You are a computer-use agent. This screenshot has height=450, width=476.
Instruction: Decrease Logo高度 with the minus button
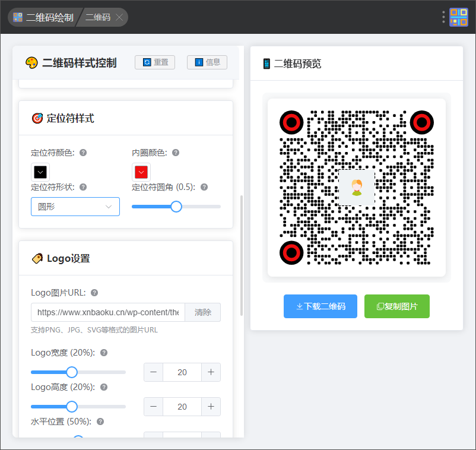[154, 407]
